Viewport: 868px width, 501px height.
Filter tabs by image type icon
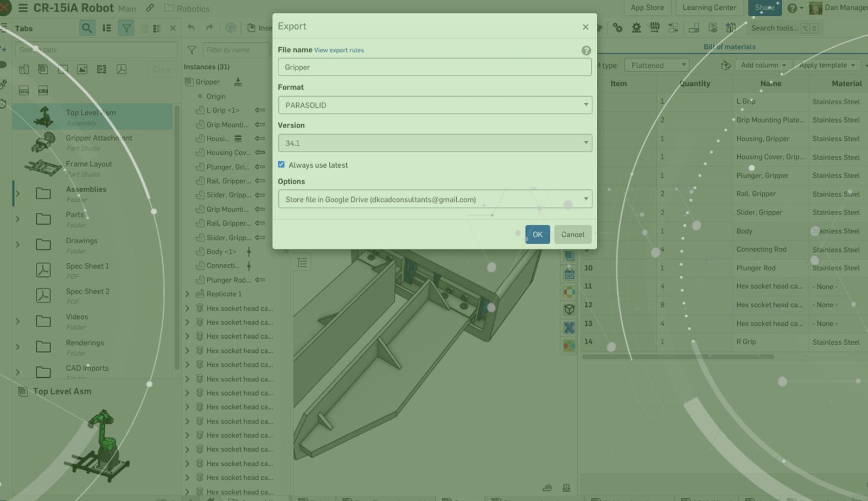(x=82, y=69)
